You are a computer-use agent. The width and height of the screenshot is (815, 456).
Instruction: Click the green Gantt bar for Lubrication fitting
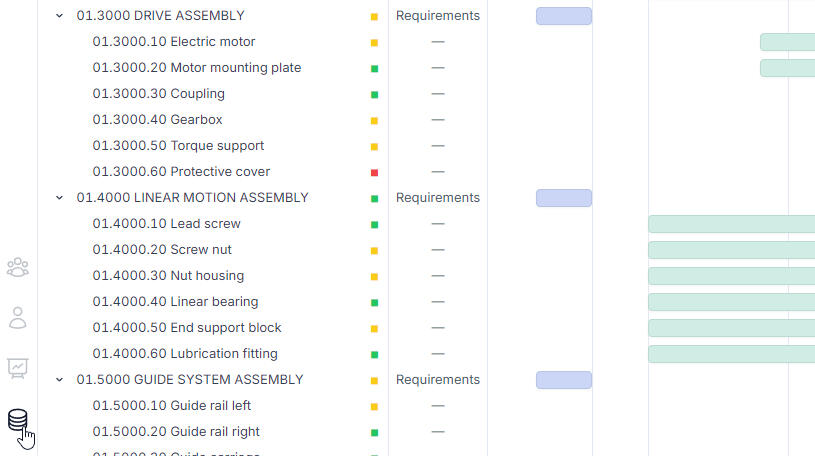click(x=731, y=354)
